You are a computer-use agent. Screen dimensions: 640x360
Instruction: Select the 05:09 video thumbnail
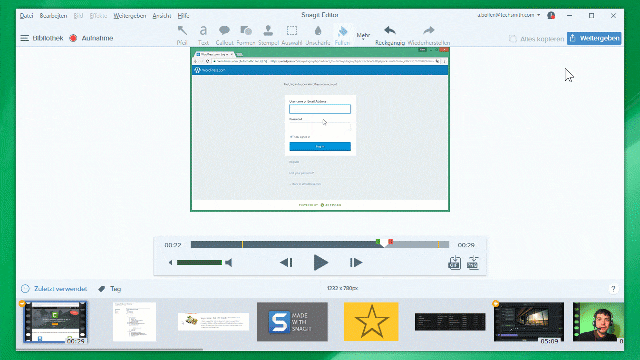point(529,322)
